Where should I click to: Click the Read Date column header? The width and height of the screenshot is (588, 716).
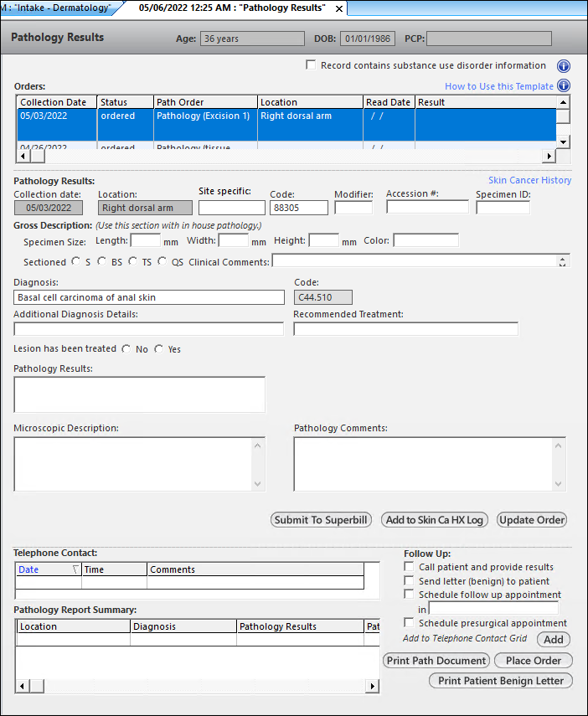pyautogui.click(x=389, y=102)
